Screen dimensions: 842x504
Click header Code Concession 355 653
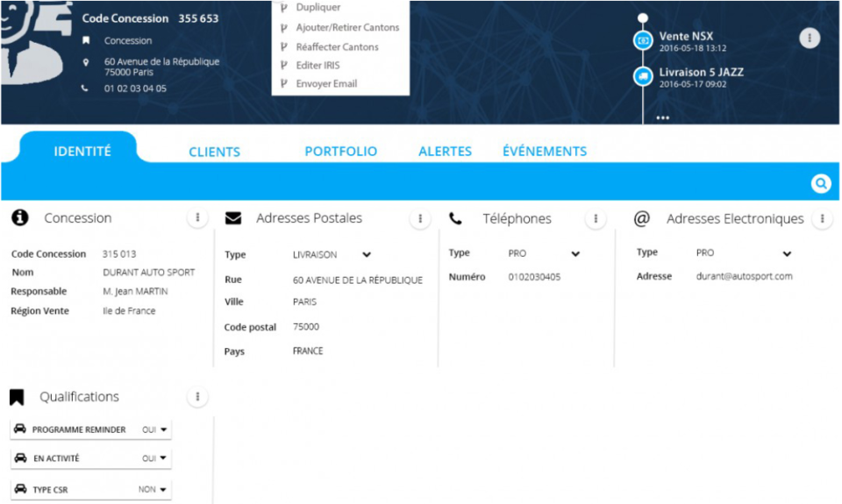[x=198, y=18]
